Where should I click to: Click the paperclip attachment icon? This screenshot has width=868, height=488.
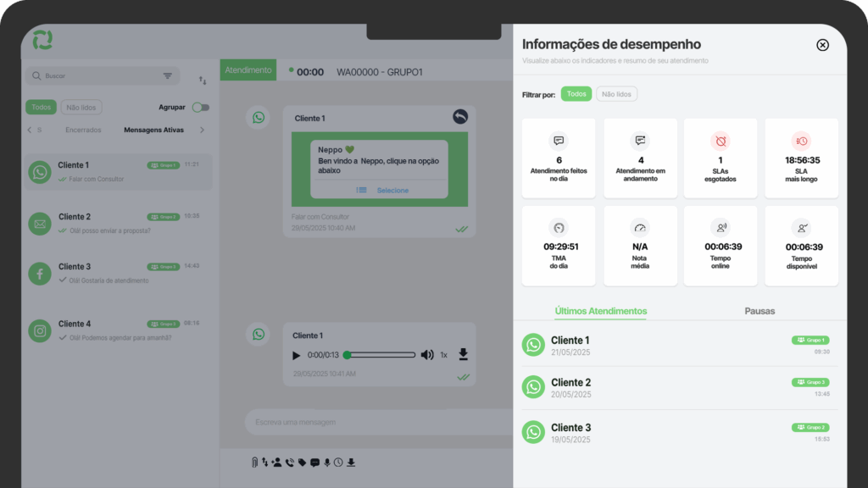(253, 463)
